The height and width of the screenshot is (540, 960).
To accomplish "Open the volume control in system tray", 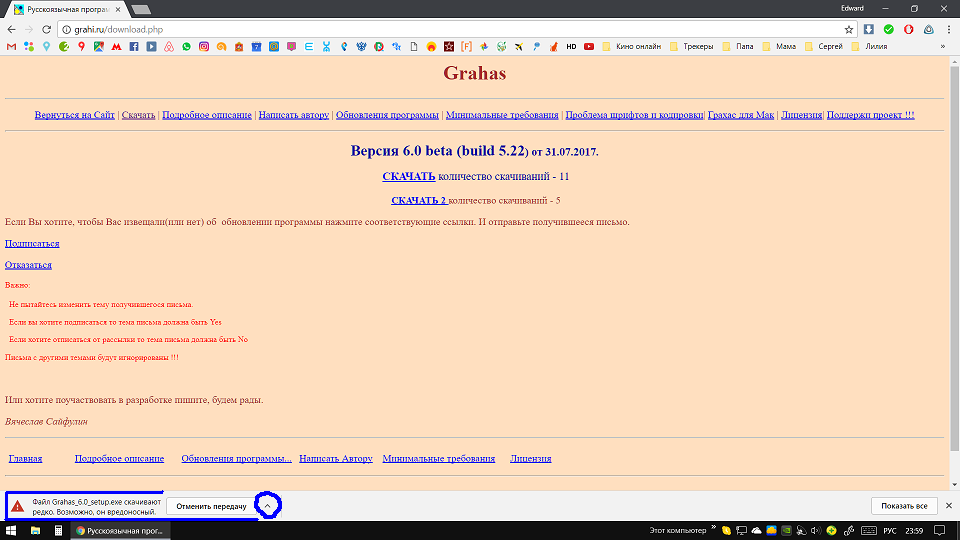I will point(816,531).
